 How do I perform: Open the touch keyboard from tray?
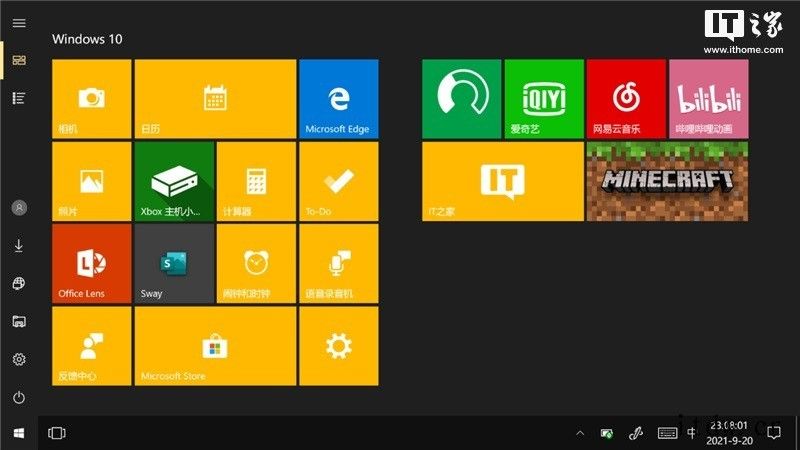pos(667,434)
